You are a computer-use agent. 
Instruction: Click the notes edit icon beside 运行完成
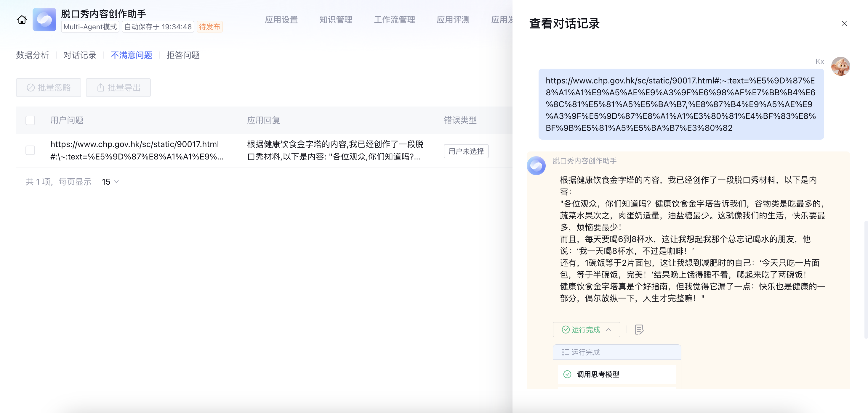click(x=639, y=330)
